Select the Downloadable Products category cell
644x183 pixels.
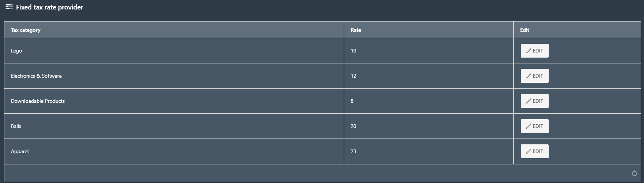174,101
